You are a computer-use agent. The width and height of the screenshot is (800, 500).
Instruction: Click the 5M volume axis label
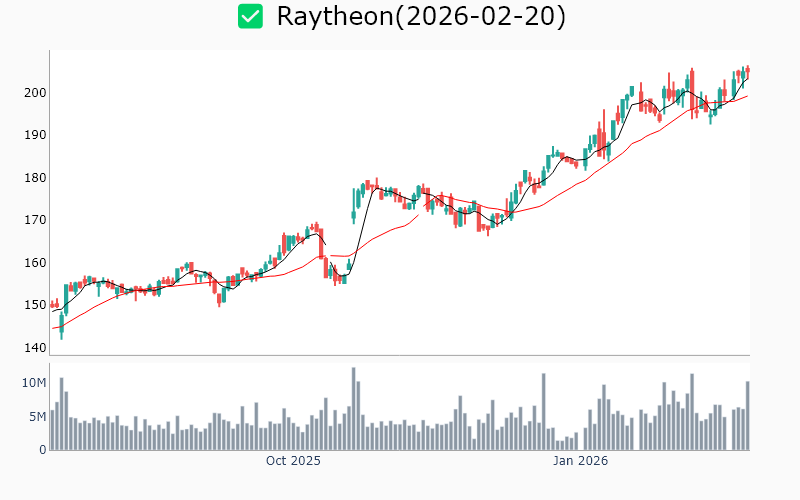(x=36, y=417)
